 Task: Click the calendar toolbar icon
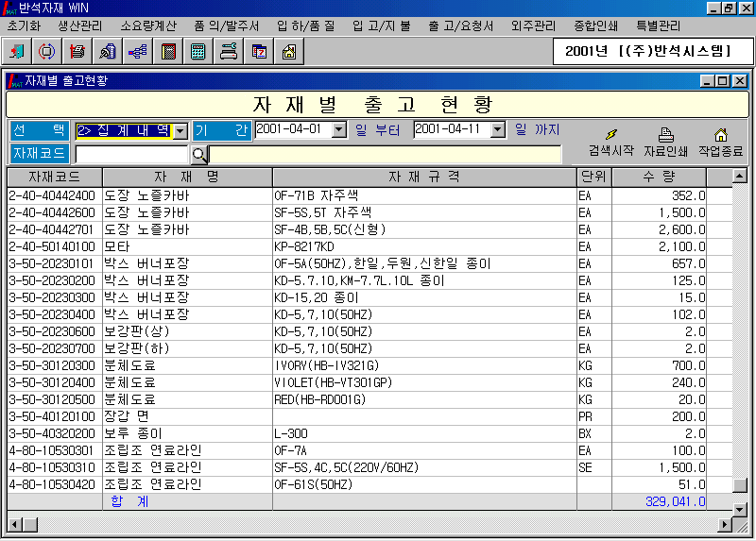(x=258, y=52)
